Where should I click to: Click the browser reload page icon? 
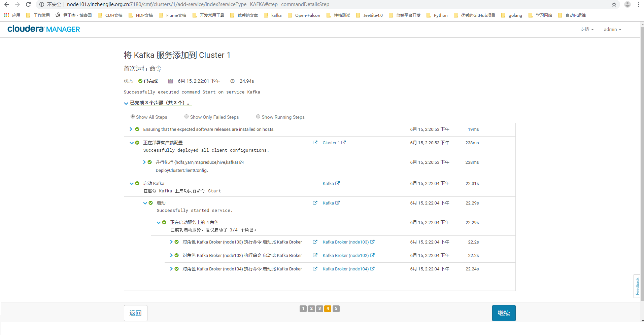28,4
